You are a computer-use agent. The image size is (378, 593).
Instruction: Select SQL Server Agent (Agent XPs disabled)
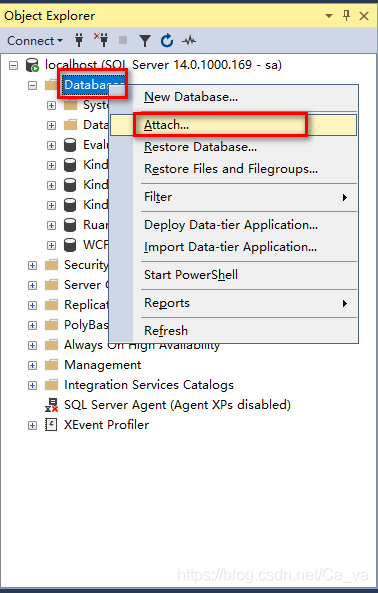click(x=177, y=405)
